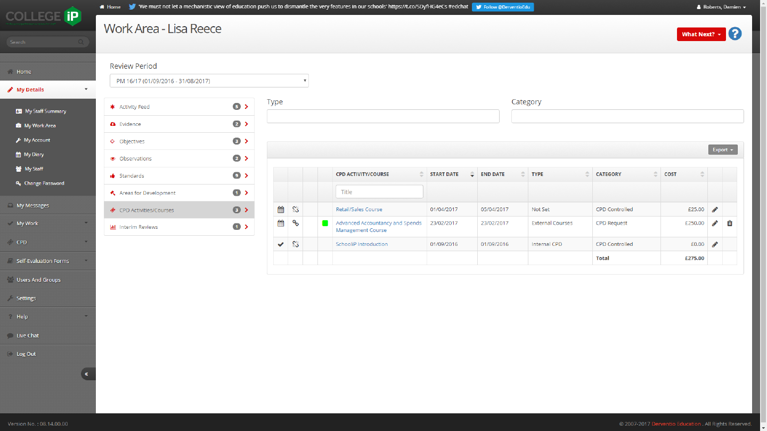Click the Type filter field
The width and height of the screenshot is (767, 431).
(x=383, y=116)
